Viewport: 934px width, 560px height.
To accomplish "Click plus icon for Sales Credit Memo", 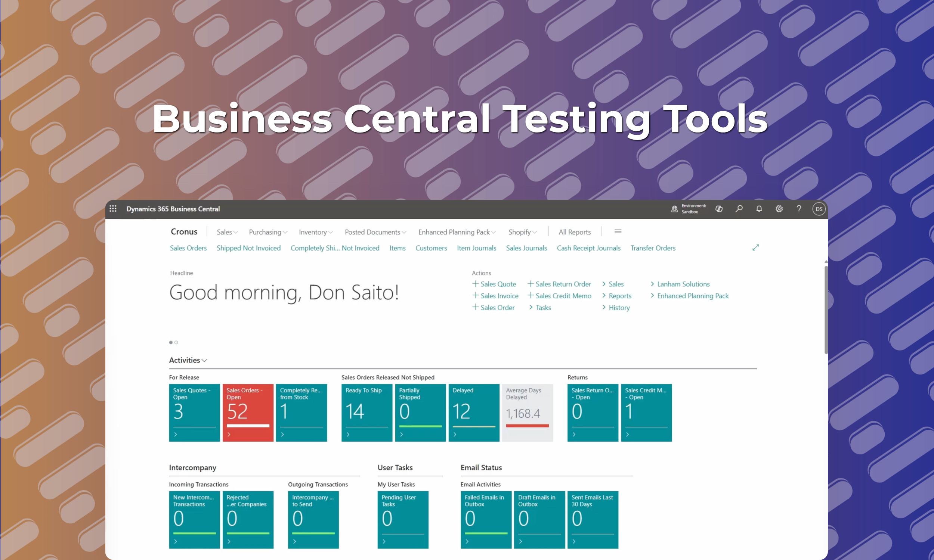I will pos(531,295).
